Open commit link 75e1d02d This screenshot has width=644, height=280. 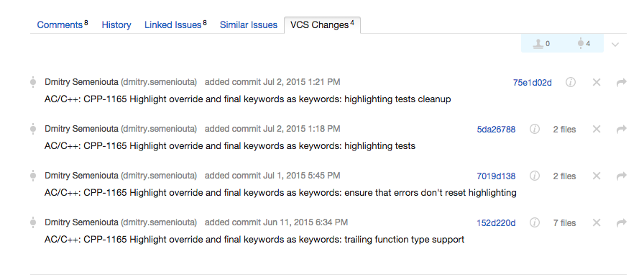[x=533, y=83]
